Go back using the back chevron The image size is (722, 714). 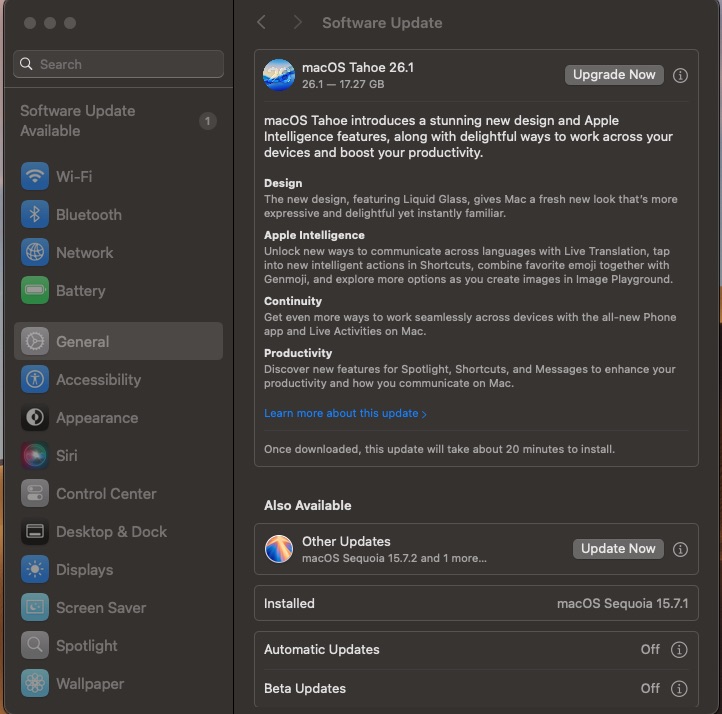click(262, 23)
